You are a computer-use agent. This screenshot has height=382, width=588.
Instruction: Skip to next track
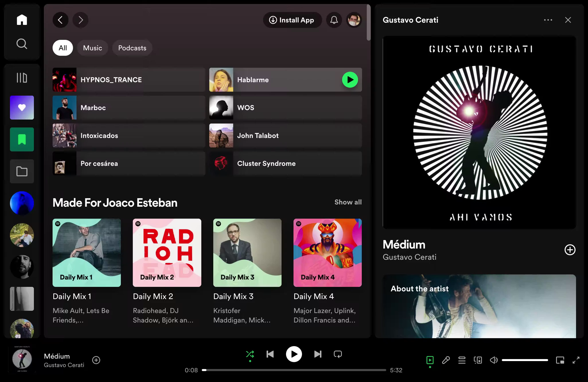318,354
